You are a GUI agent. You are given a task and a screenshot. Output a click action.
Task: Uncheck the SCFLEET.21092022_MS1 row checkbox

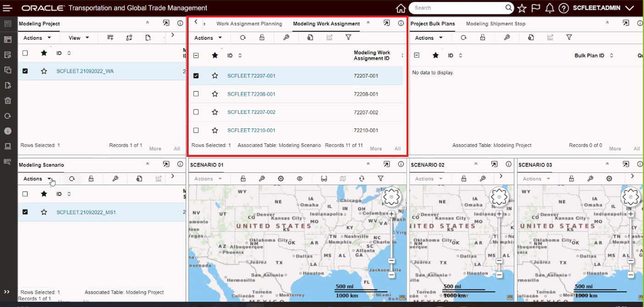click(25, 212)
